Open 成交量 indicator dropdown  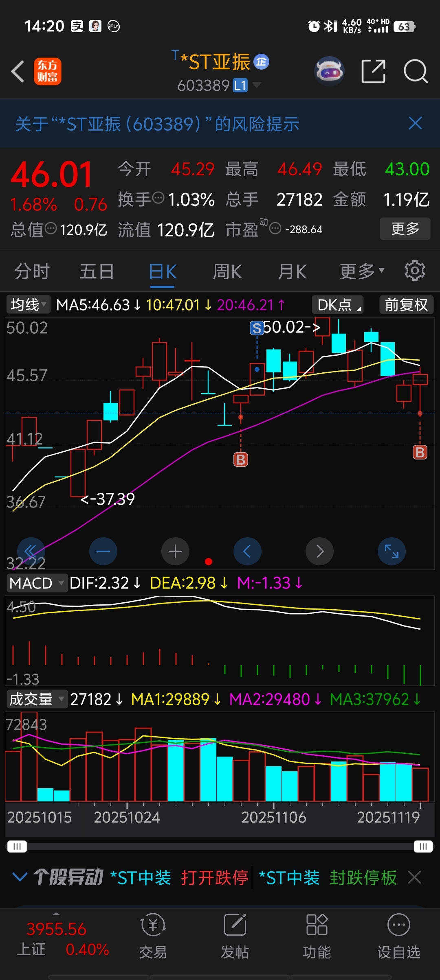pos(37,699)
